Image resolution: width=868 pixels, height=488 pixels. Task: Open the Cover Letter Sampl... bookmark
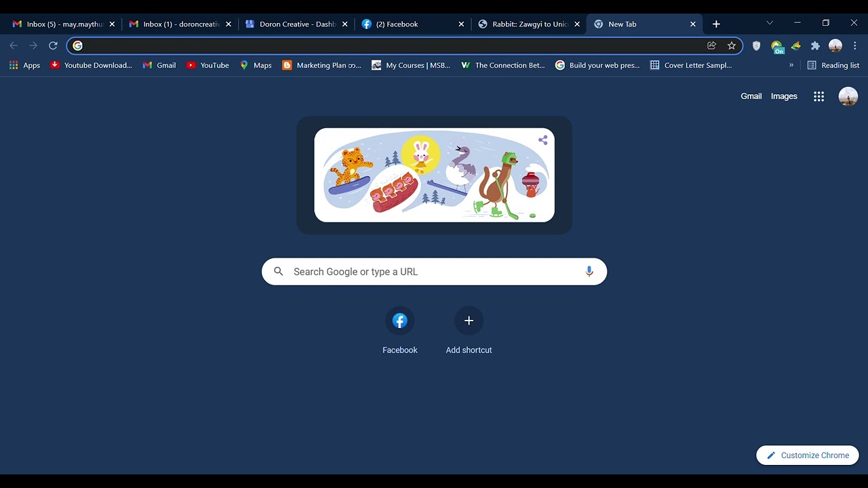coord(691,65)
